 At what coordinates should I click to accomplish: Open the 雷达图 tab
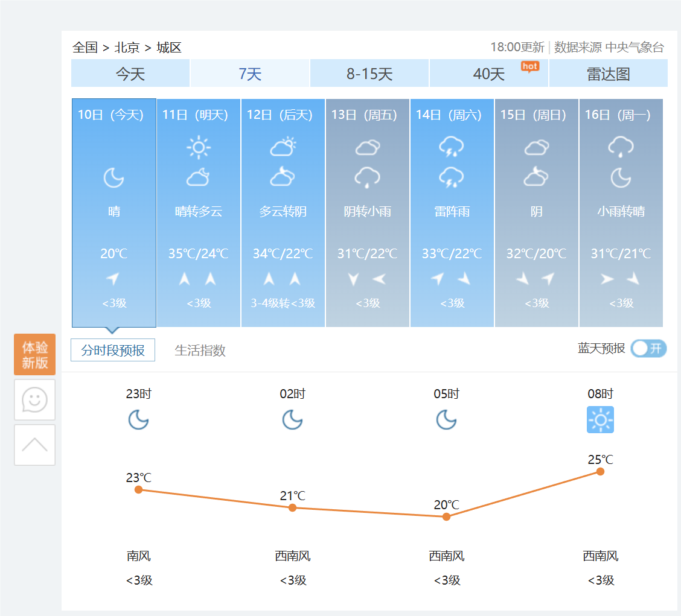tap(609, 74)
